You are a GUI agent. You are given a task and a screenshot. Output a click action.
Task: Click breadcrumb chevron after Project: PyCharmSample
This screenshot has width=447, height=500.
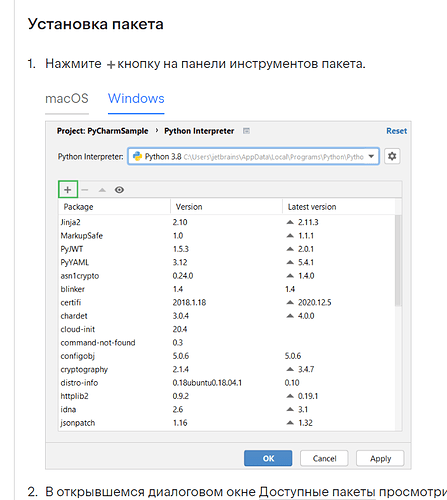point(156,131)
